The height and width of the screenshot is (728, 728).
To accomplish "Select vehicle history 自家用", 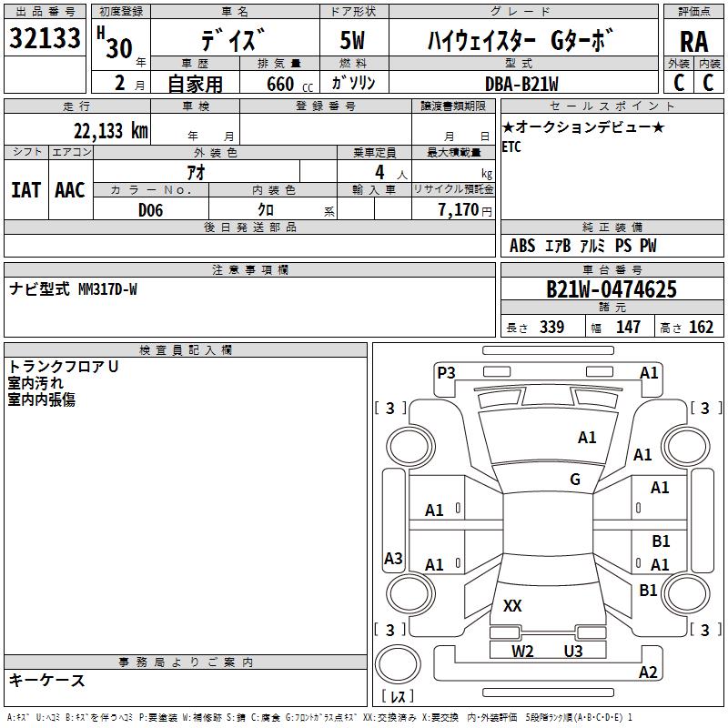I will tap(195, 84).
